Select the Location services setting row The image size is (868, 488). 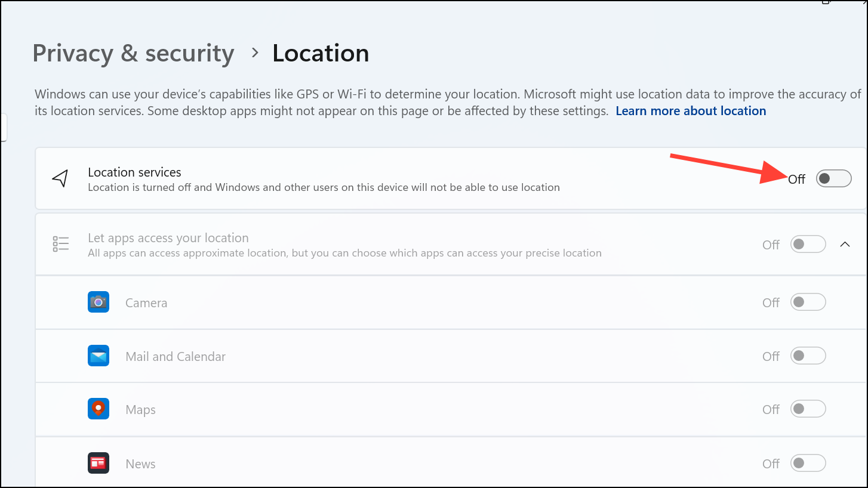pyautogui.click(x=451, y=178)
